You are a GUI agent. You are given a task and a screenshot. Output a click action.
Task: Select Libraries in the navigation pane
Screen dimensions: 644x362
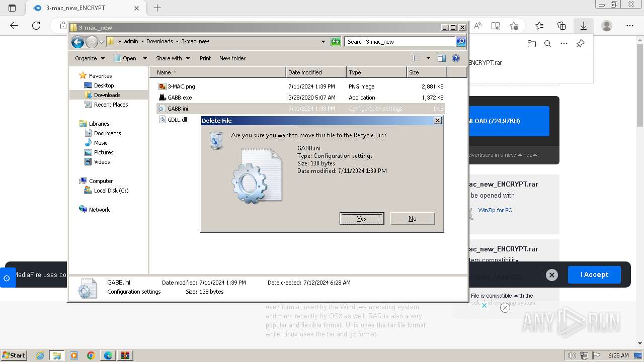click(99, 124)
